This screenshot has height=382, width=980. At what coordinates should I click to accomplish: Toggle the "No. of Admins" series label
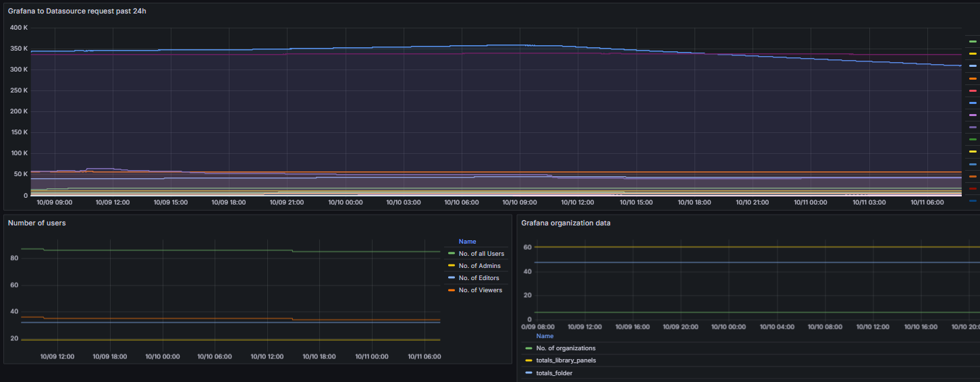479,266
